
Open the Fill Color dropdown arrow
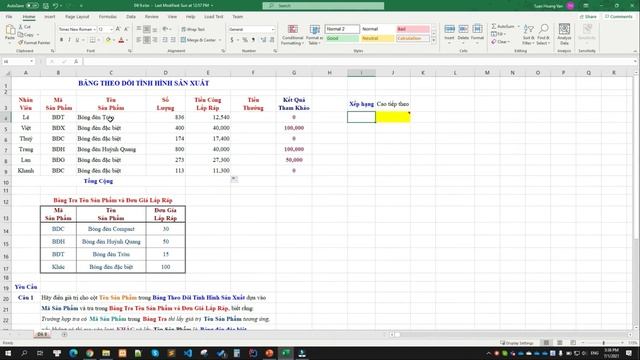pyautogui.click(x=113, y=40)
